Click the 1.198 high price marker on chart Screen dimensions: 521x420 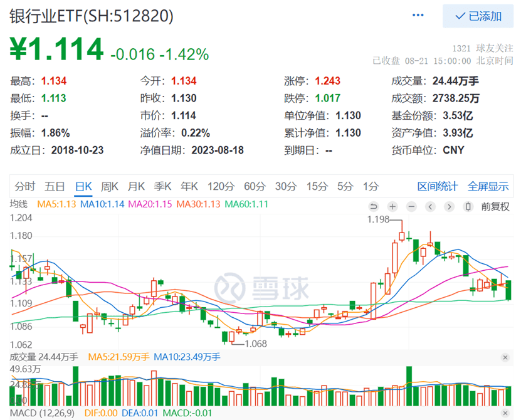(378, 219)
